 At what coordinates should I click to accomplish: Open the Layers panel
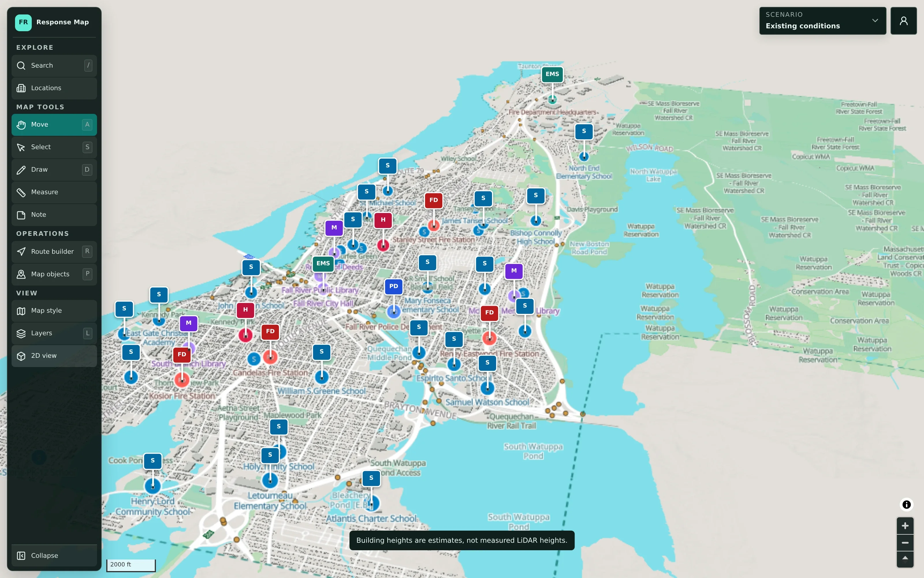54,333
